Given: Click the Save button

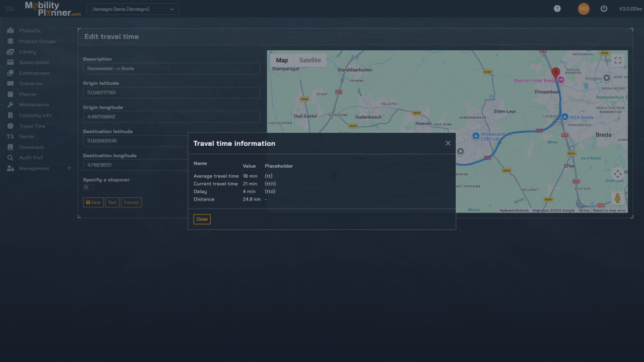Looking at the screenshot, I should pos(93,202).
